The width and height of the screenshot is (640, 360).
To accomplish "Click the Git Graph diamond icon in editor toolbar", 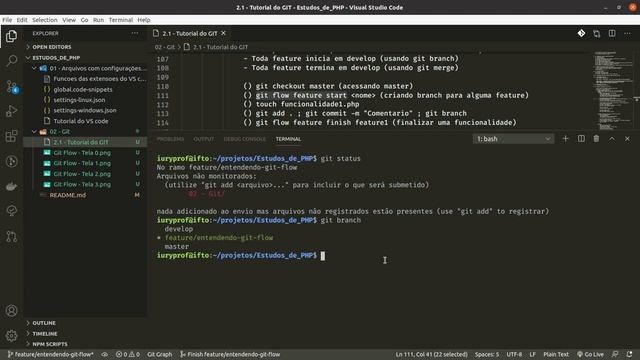I will 581,33.
